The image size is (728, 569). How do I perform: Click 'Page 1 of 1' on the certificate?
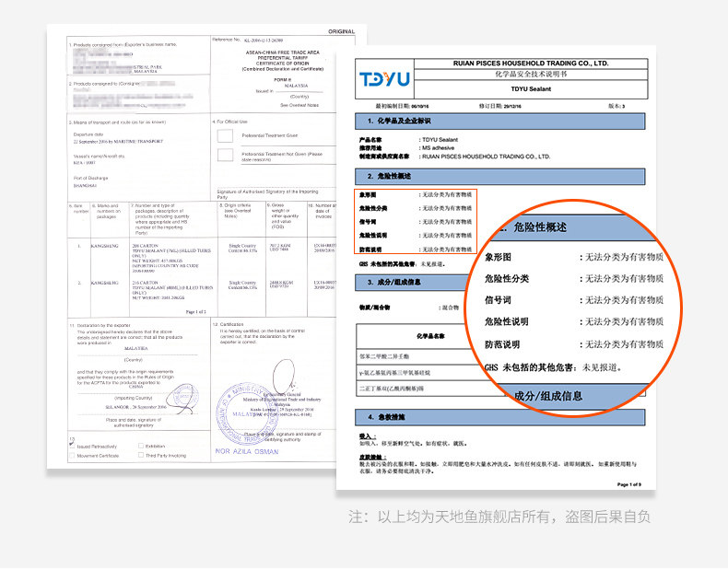point(195,311)
